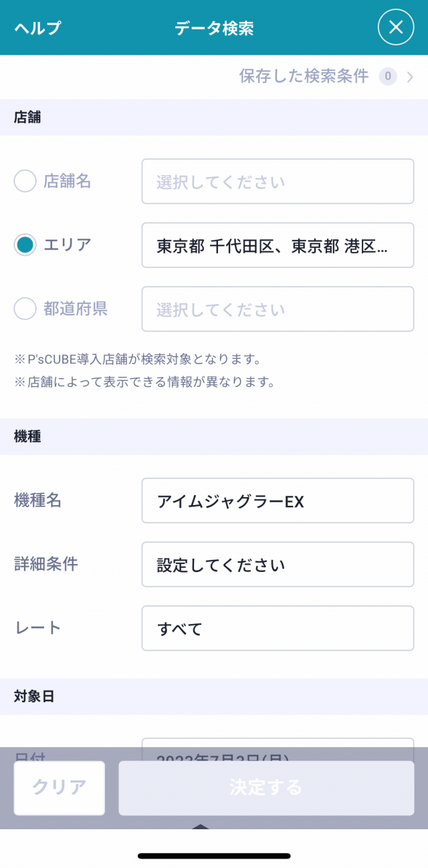The image size is (428, 868).
Task: Open 詳細条件 settings field
Action: pos(278,565)
